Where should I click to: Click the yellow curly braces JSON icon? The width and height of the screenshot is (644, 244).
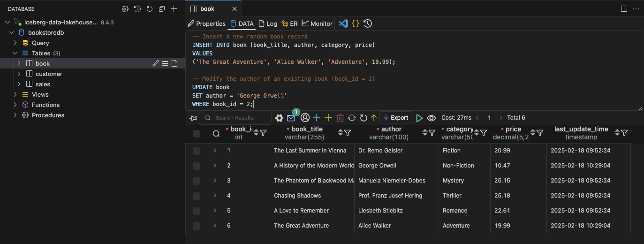coord(356,23)
